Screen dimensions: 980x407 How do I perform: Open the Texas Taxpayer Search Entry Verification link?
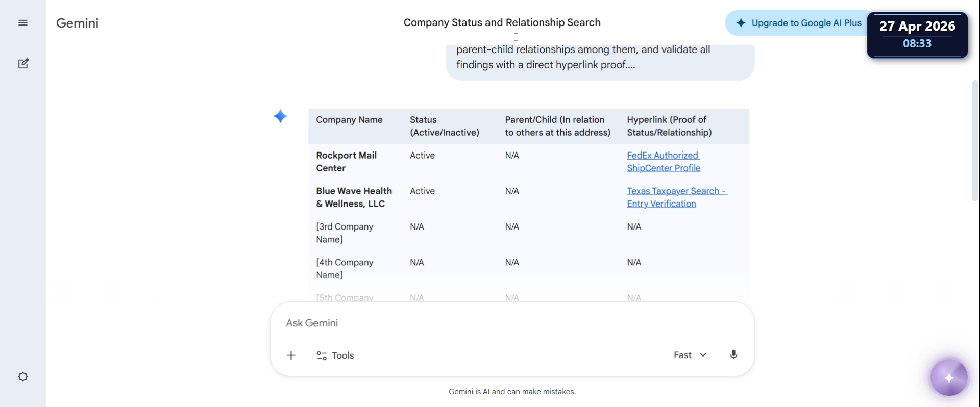tap(677, 197)
